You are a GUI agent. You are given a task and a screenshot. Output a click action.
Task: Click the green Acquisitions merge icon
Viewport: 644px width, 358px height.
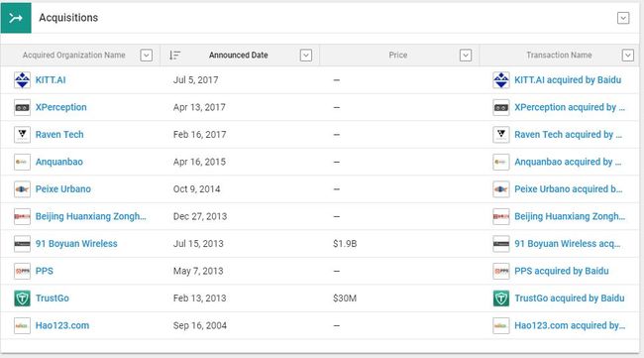point(16,18)
